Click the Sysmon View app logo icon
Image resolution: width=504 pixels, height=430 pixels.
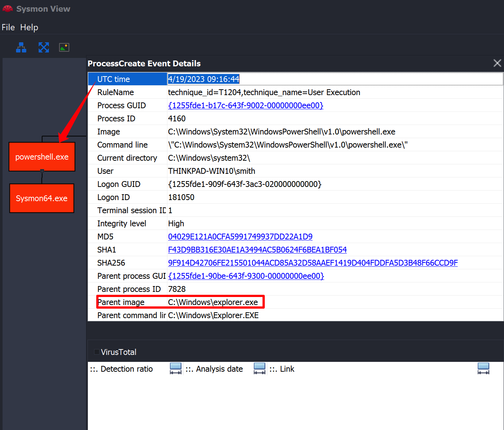point(8,9)
